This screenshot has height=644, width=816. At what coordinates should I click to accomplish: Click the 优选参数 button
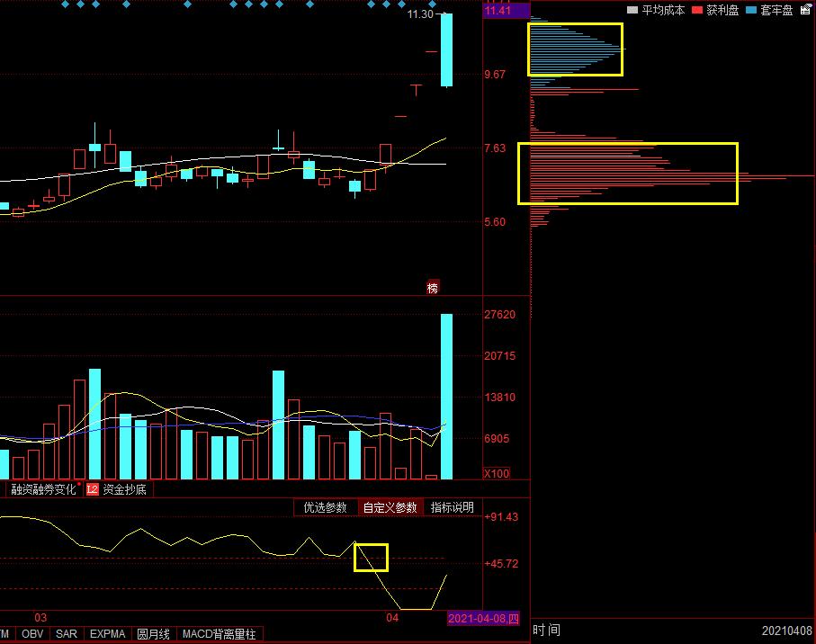[x=326, y=507]
